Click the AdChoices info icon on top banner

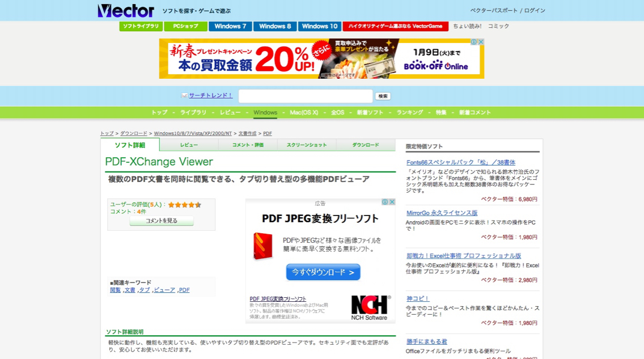coord(474,42)
